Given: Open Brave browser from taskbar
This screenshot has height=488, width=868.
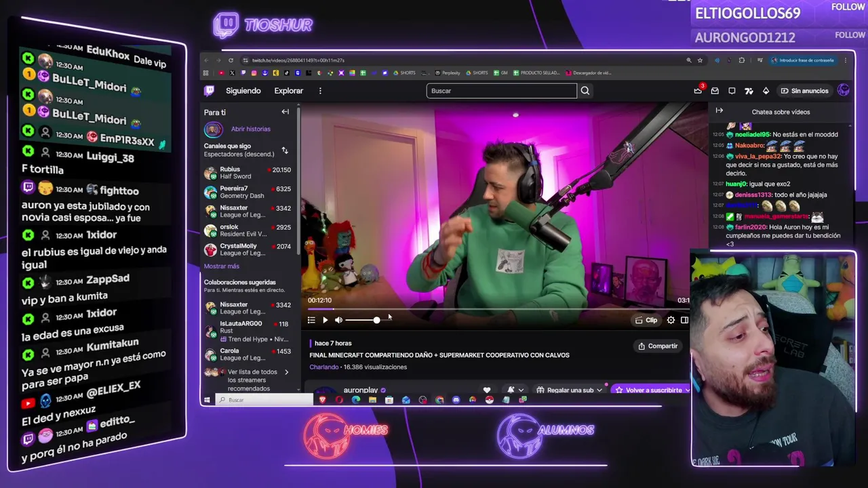Looking at the screenshot, I should point(322,400).
